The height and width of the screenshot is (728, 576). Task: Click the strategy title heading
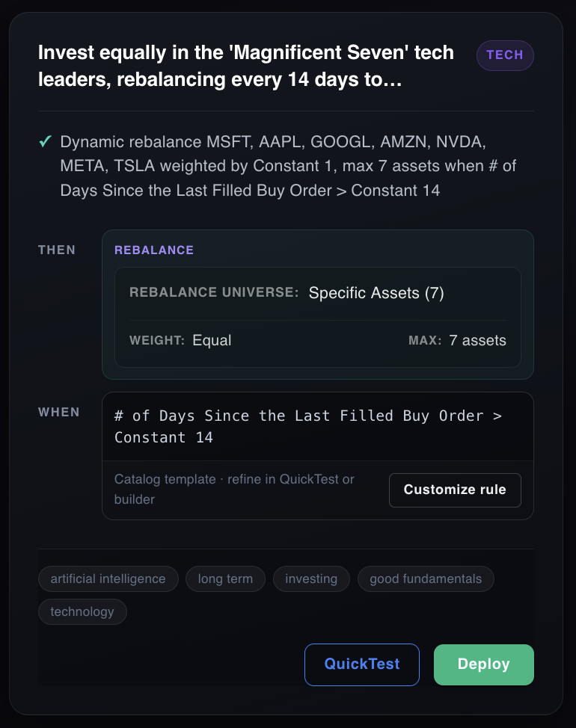pyautogui.click(x=246, y=66)
